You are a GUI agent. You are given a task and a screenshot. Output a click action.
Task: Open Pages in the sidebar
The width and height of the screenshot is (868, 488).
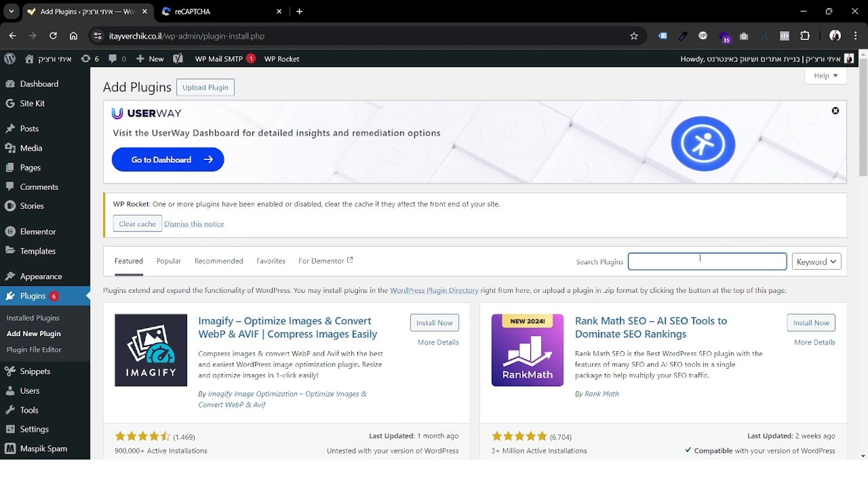45,167
